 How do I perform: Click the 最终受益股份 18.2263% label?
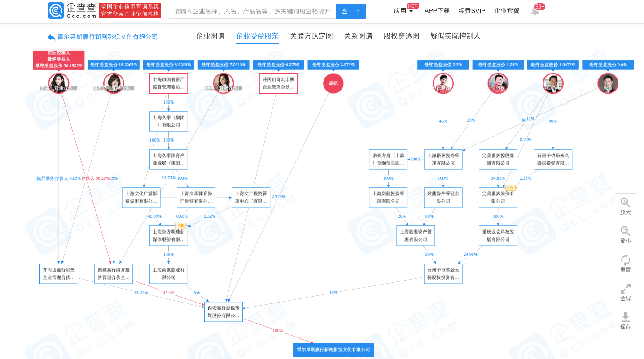tap(114, 65)
